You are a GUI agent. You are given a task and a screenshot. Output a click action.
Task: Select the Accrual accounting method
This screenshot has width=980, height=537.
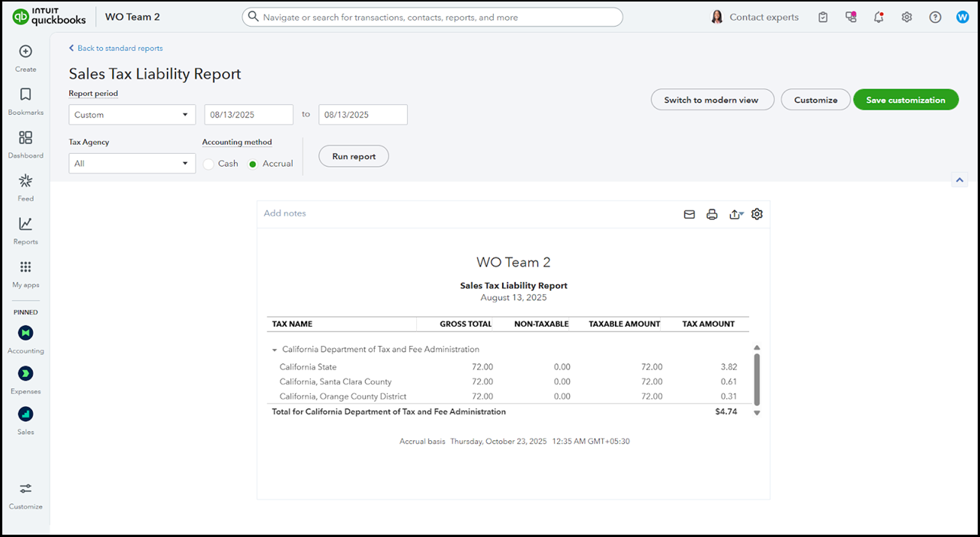253,164
